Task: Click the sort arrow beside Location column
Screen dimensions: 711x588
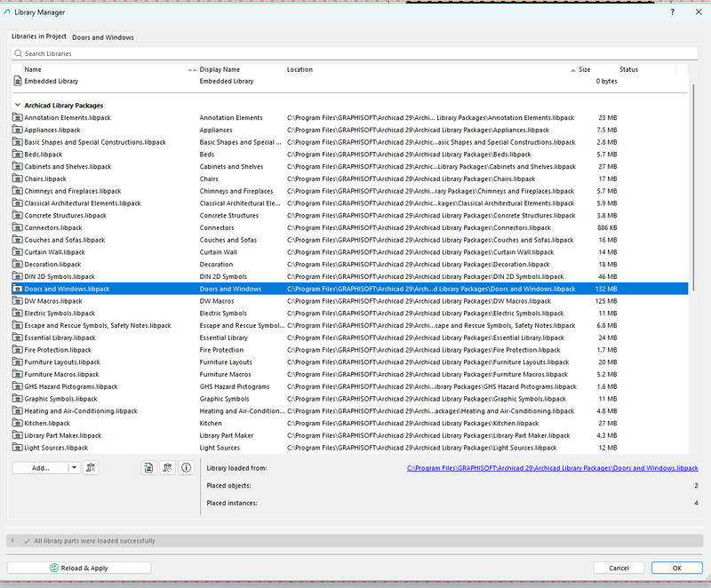Action: coord(573,70)
